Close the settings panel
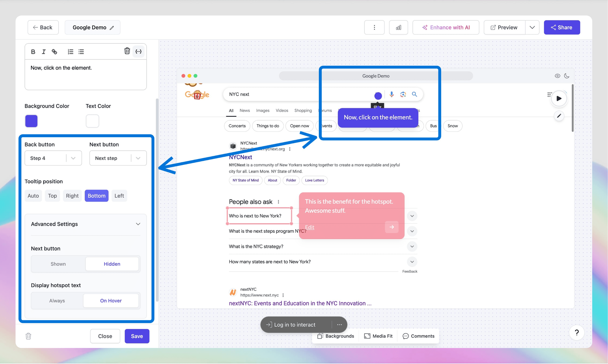Viewport: 608px width, 364px height. pyautogui.click(x=105, y=336)
